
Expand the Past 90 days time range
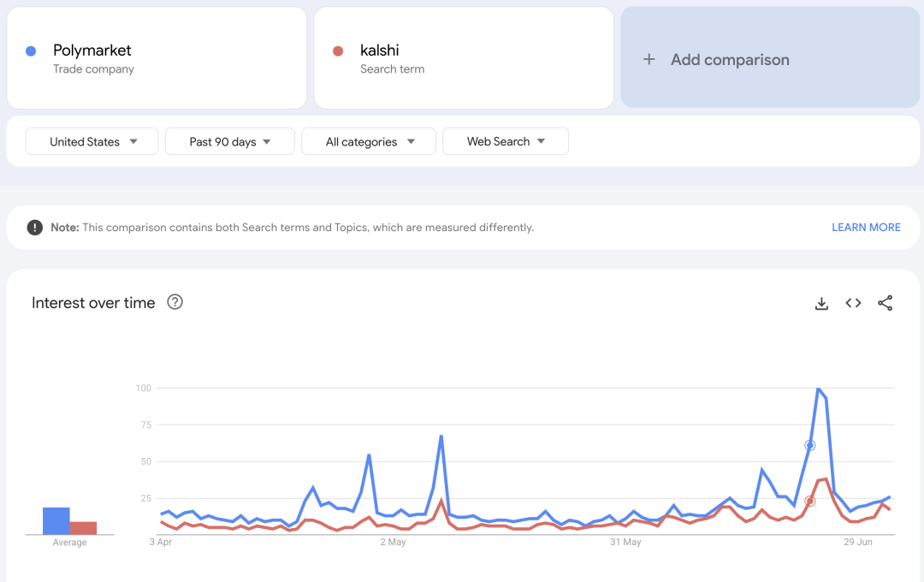tap(229, 142)
